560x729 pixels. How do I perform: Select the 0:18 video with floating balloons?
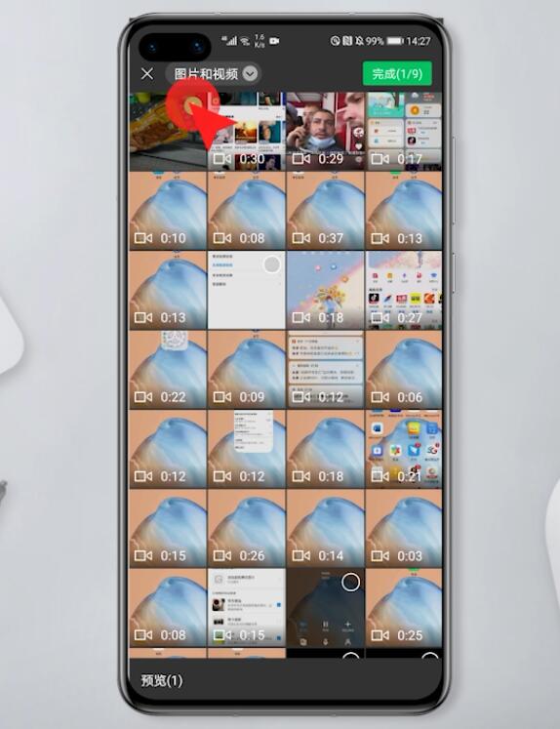point(325,290)
